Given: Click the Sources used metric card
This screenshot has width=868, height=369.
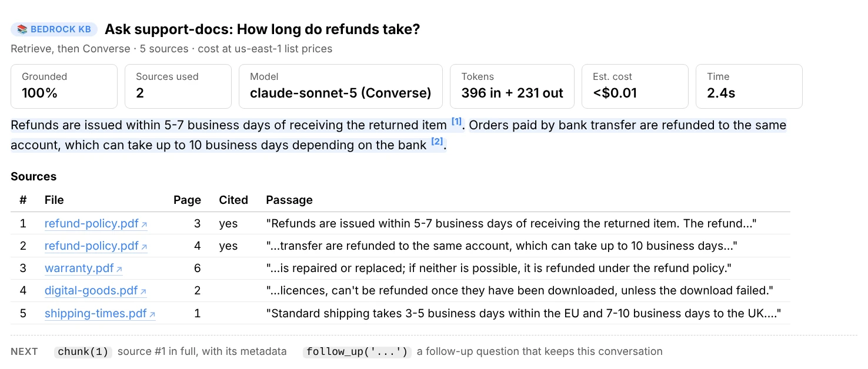Looking at the screenshot, I should [x=178, y=86].
